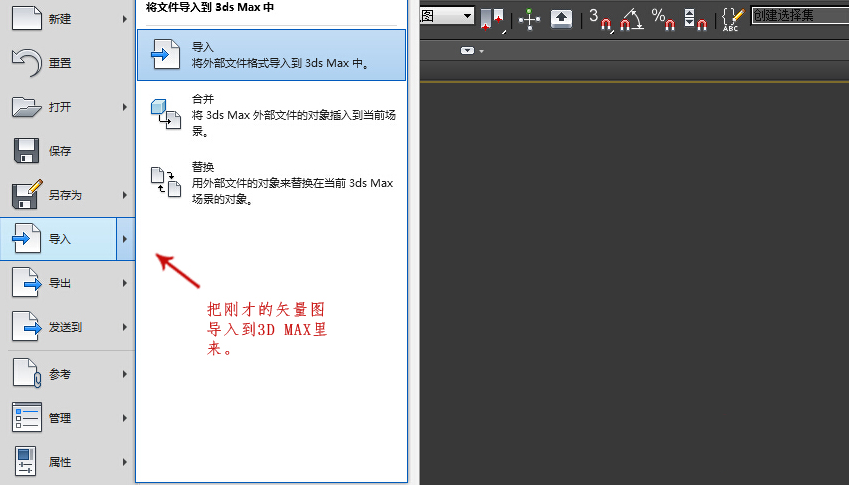Screen dimensions: 849x485
Task: Click the 管理 label
Action: [60, 418]
